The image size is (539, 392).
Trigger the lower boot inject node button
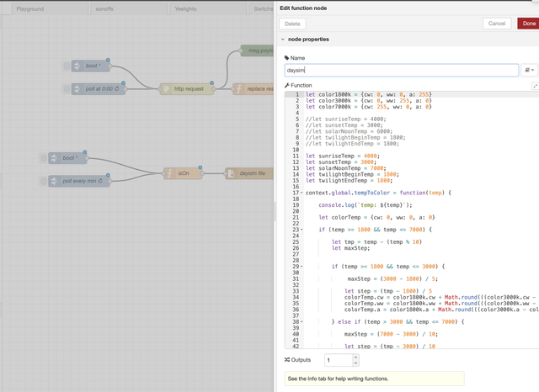click(x=43, y=158)
